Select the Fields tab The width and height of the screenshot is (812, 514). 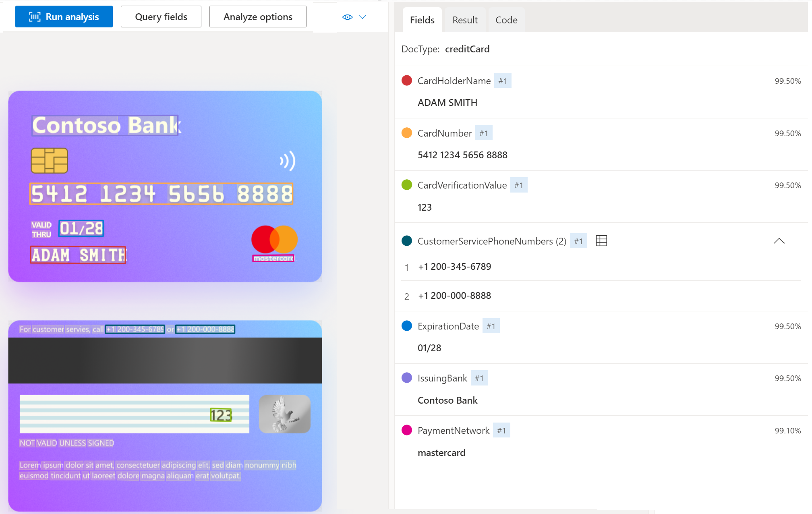tap(423, 20)
